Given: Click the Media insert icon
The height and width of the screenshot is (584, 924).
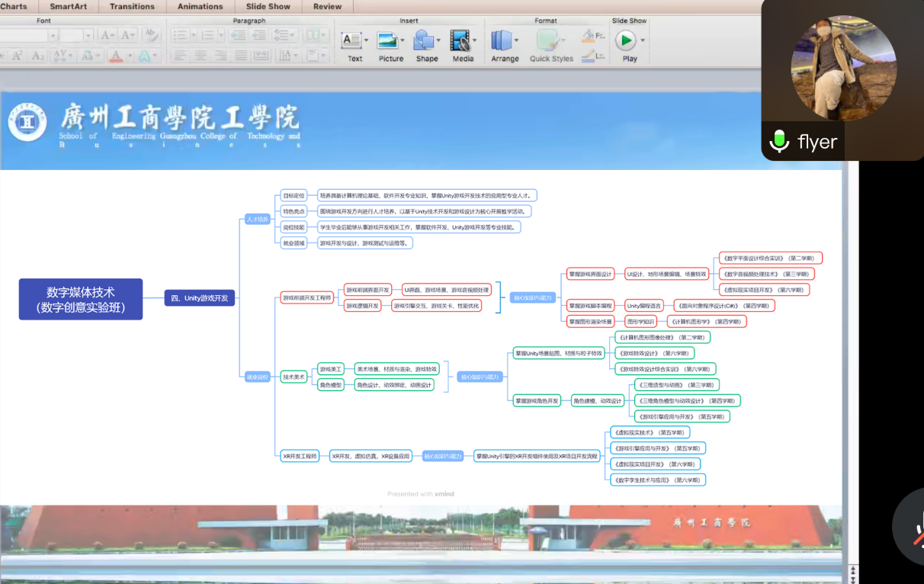Looking at the screenshot, I should point(460,40).
